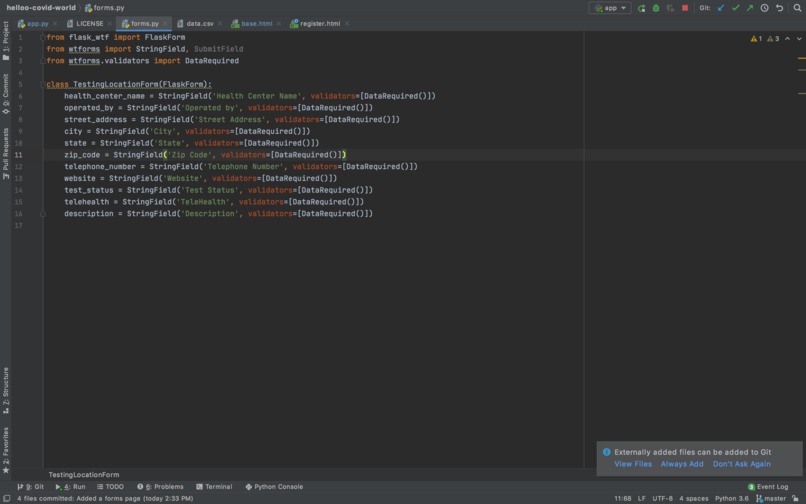This screenshot has width=806, height=504.
Task: Click the notification info icon
Action: tap(607, 452)
